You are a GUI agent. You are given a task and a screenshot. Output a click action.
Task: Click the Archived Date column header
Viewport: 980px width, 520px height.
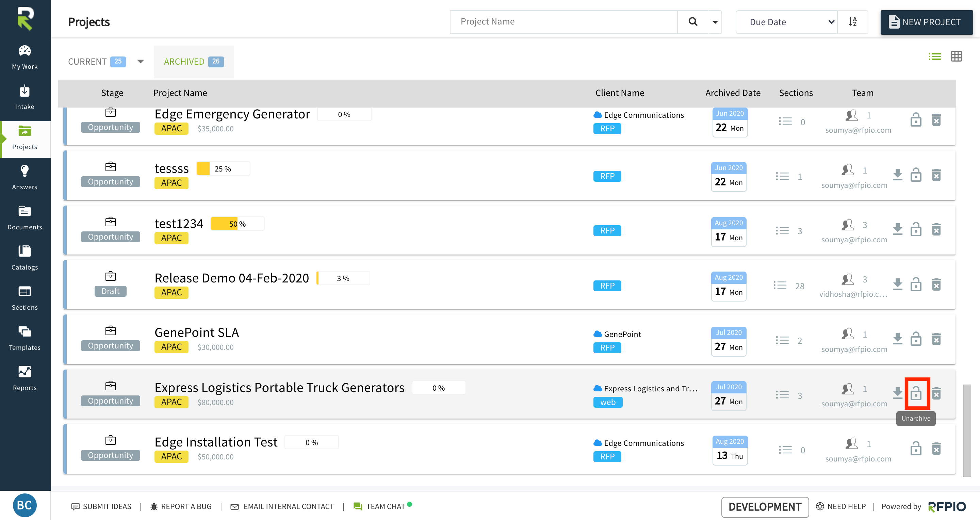click(733, 93)
